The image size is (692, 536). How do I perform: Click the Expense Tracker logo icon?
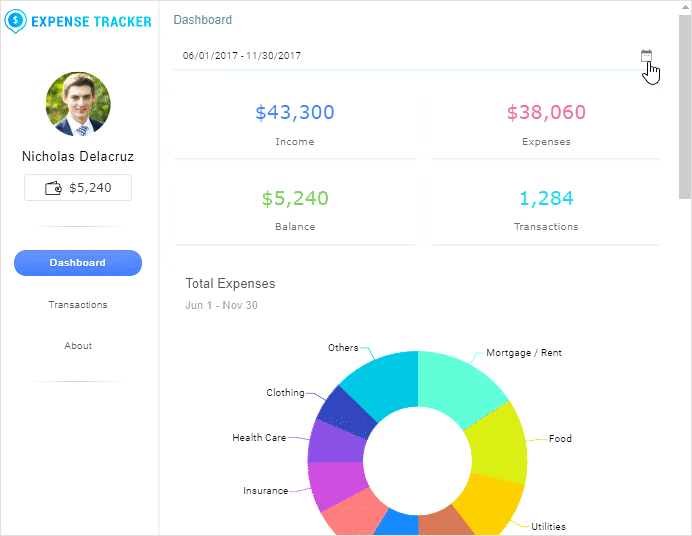point(16,20)
